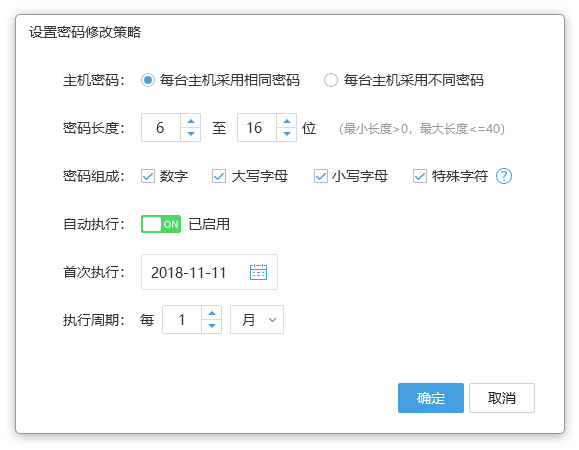Click the 取消 button
Image resolution: width=579 pixels, height=450 pixels.
[502, 398]
